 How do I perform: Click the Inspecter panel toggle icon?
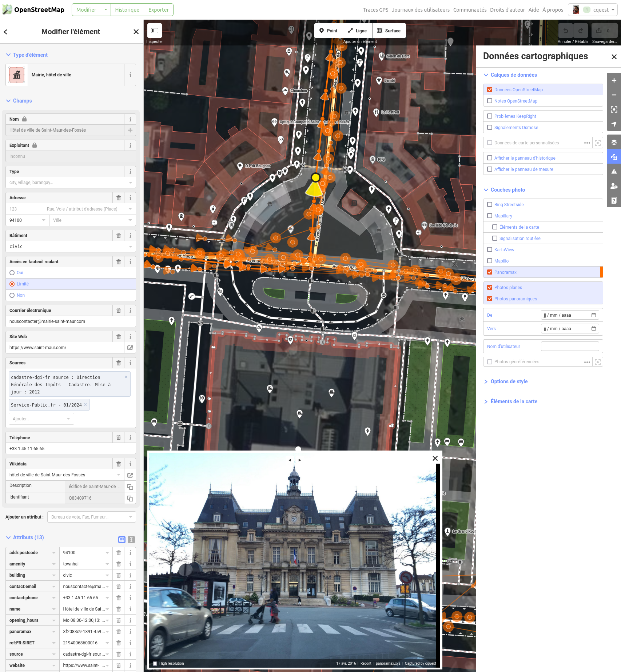155,31
